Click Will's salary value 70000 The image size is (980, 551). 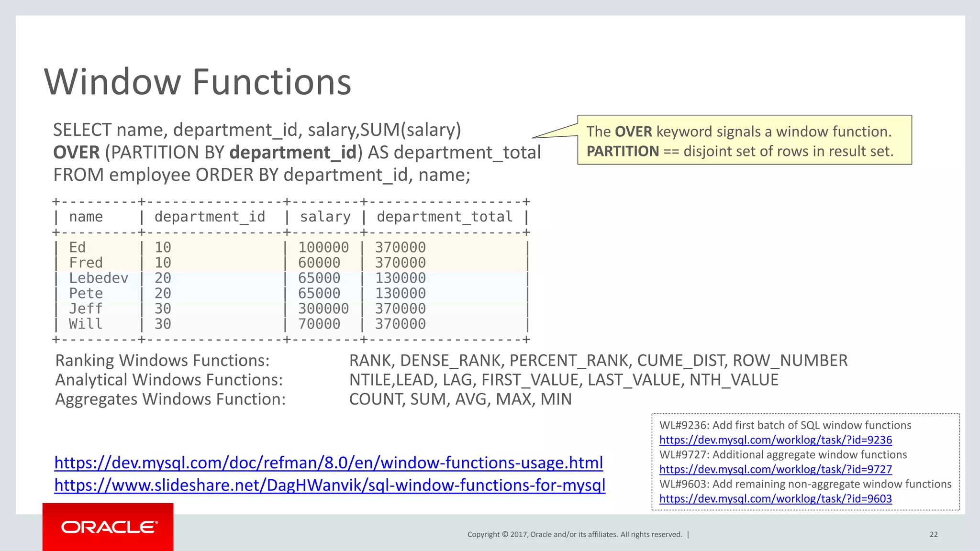pos(319,324)
